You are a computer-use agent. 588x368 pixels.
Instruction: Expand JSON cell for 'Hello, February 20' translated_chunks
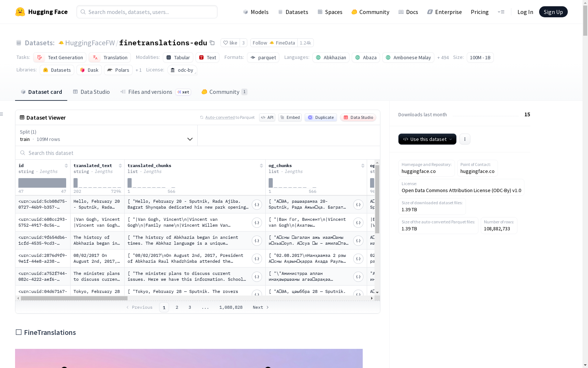(x=257, y=205)
